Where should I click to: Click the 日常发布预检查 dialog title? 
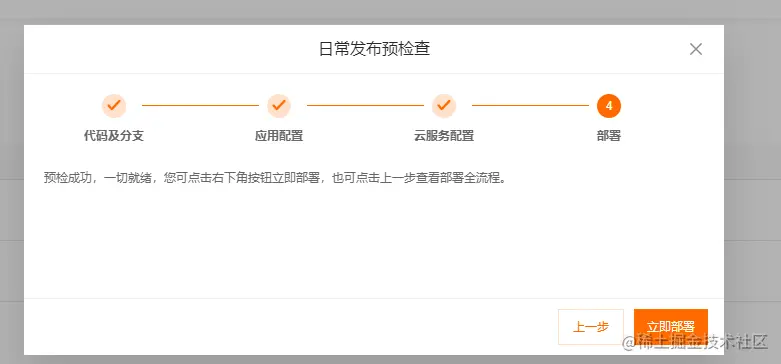[x=374, y=49]
